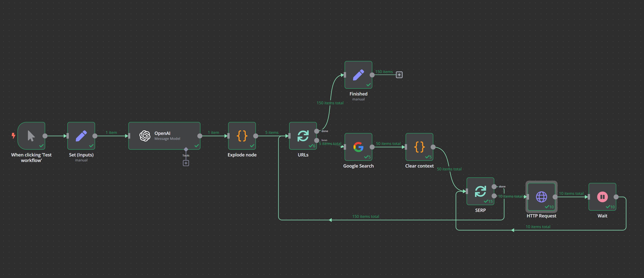Screen dimensions: 644x278
Task: Select the OpenAI Message Model node
Action: (x=164, y=136)
